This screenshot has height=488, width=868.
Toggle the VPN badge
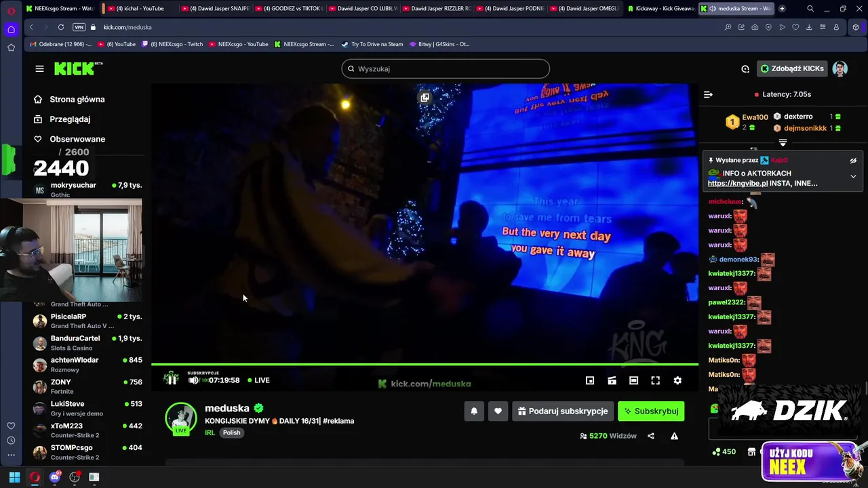click(x=79, y=27)
